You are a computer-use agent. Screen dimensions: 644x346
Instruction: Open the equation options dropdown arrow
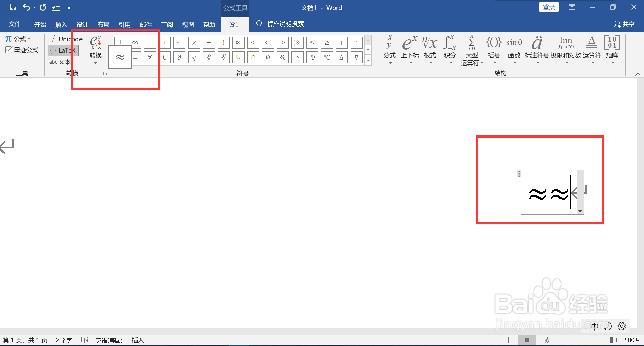tap(580, 211)
